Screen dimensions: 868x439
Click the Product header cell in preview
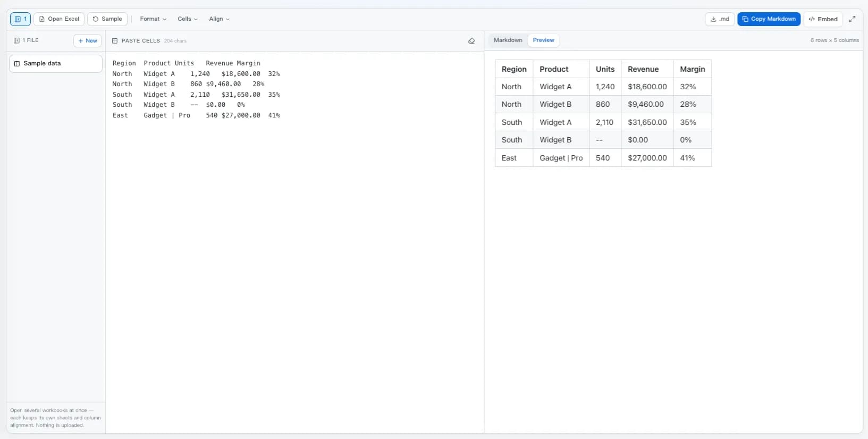click(x=561, y=69)
